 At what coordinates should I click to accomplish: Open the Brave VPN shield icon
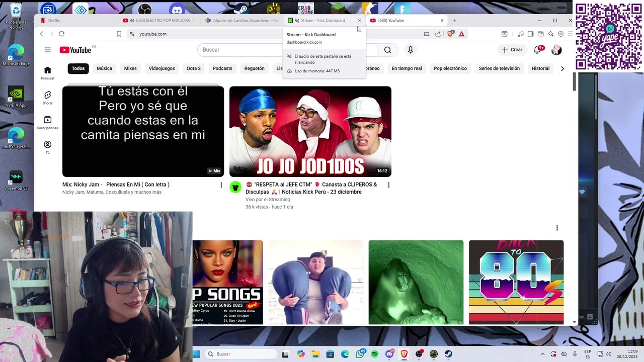(x=560, y=34)
